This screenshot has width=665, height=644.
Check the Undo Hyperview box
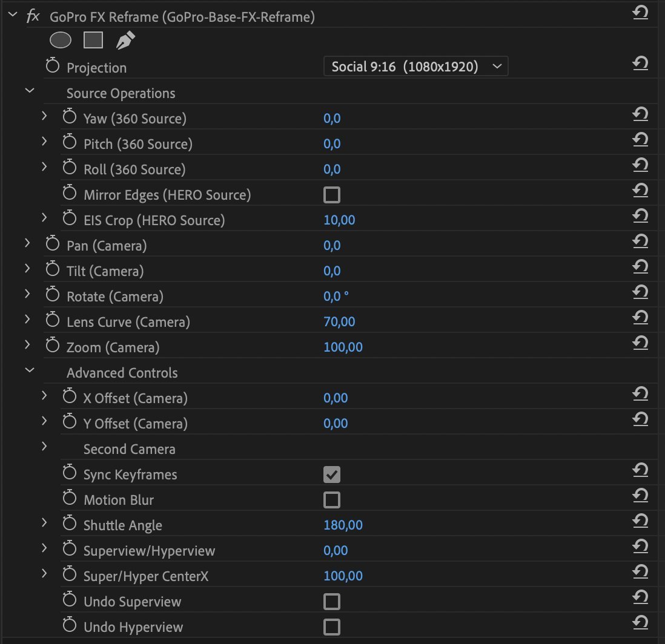point(332,627)
